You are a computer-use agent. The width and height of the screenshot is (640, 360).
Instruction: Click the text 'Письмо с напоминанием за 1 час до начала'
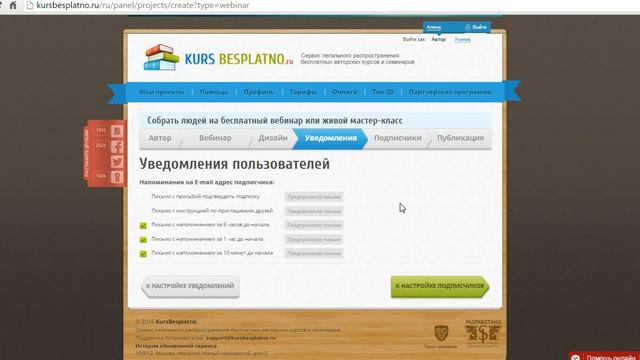click(x=207, y=239)
